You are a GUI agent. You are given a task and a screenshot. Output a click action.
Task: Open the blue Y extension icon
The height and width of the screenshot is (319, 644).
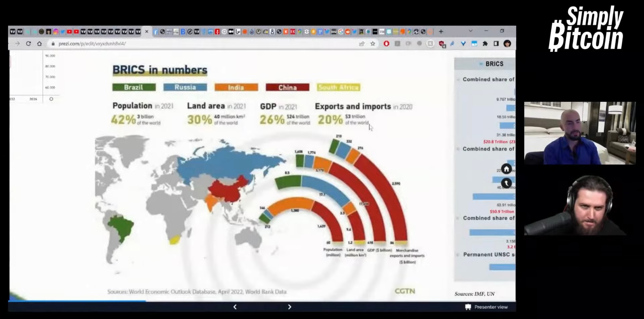(x=463, y=44)
